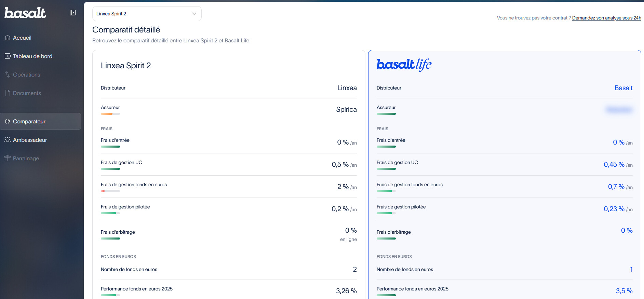The height and width of the screenshot is (299, 644).
Task: Click the 'Comparatif détaillé' heading
Action: [x=126, y=30]
